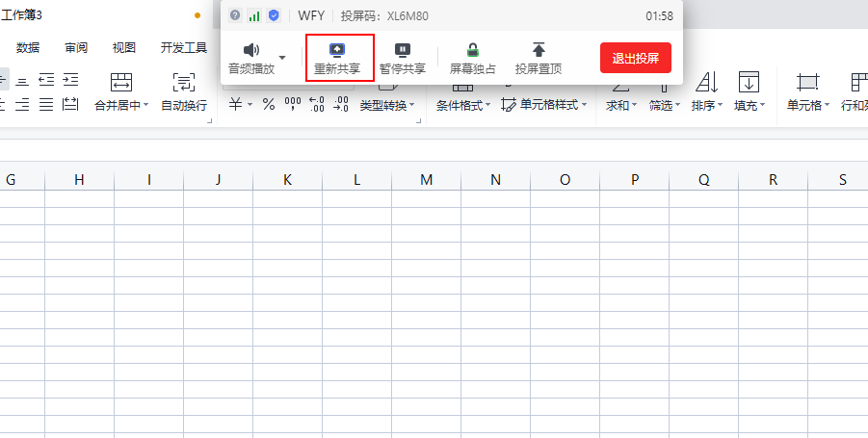This screenshot has width=868, height=438.
Task: Click the decrease decimal places icon
Action: [x=341, y=104]
